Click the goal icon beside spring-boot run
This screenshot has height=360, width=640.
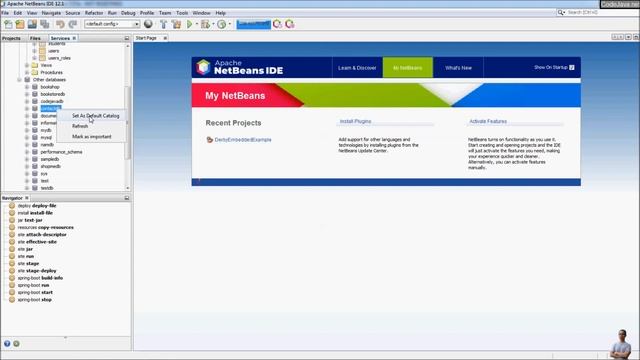pyautogui.click(x=12, y=285)
